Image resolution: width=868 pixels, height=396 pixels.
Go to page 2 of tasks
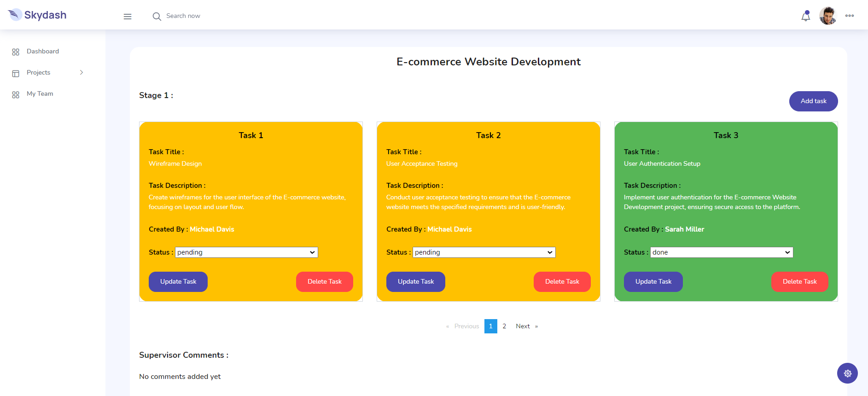coord(504,326)
